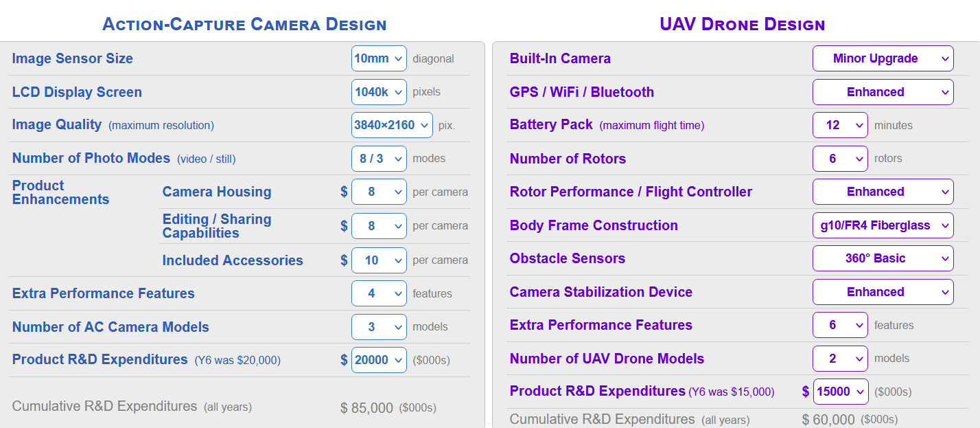Open the Number of Photo Modes dropdown
The width and height of the screenshot is (980, 428).
379,158
